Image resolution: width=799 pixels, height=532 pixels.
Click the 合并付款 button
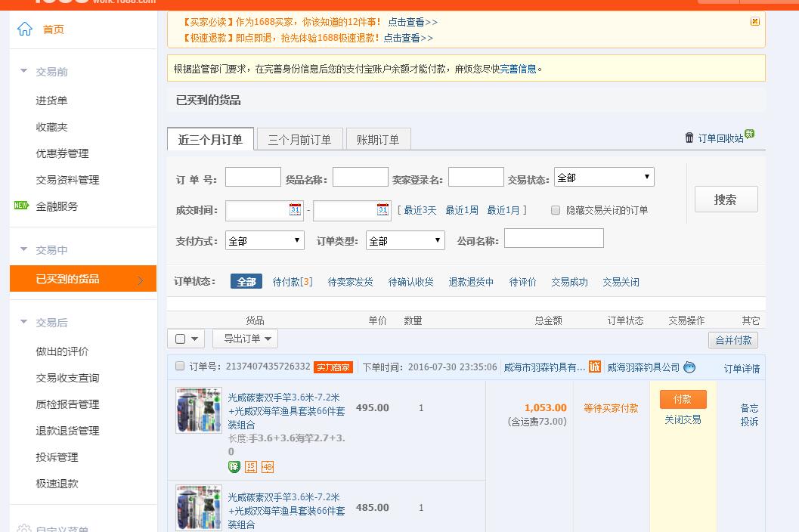click(733, 340)
